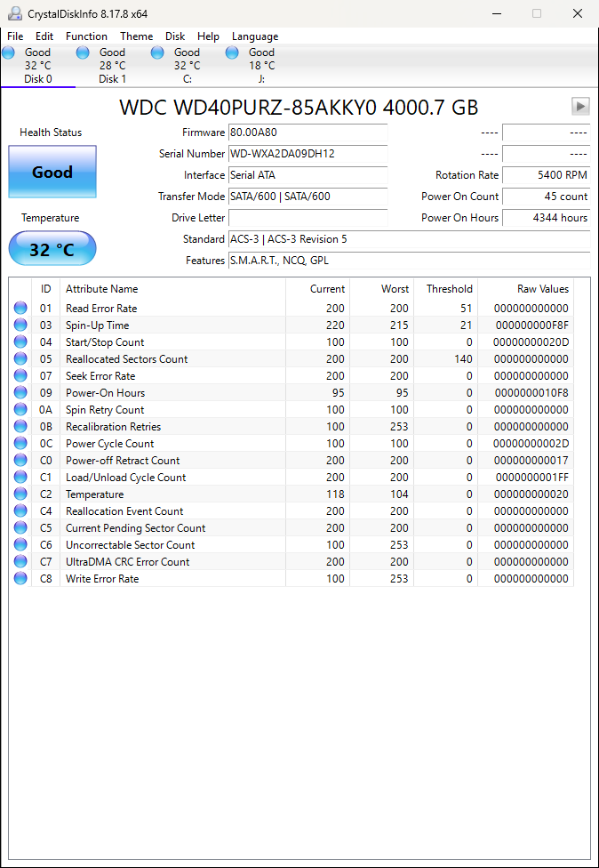599x868 pixels.
Task: Click status orb for Reallocated Sectors Count
Action: (20, 358)
